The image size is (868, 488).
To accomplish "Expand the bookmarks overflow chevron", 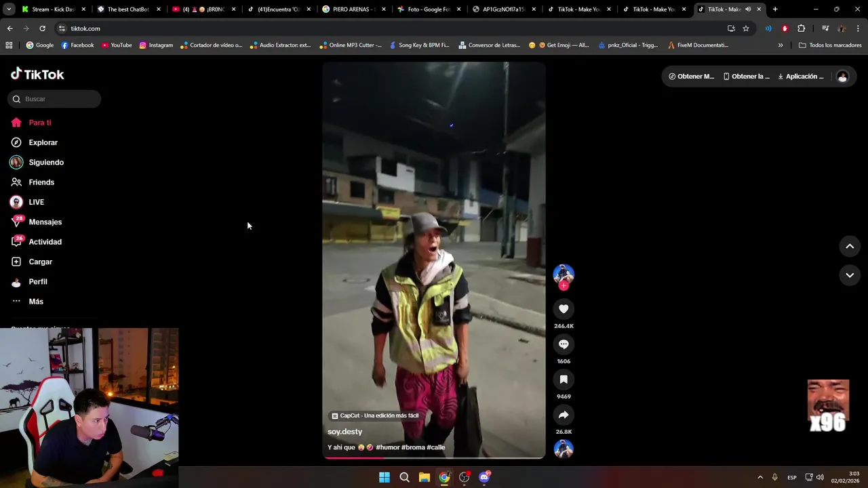I will click(781, 45).
